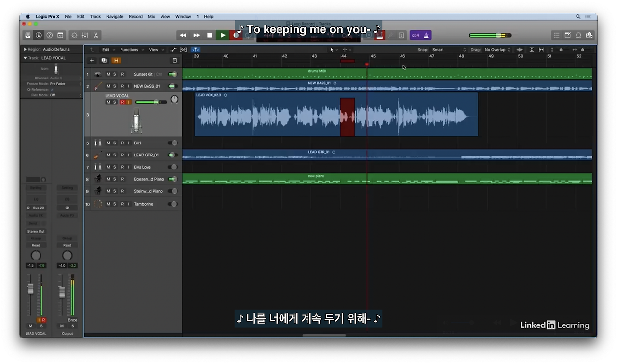
Task: Open the Functions dropdown menu
Action: pyautogui.click(x=132, y=50)
